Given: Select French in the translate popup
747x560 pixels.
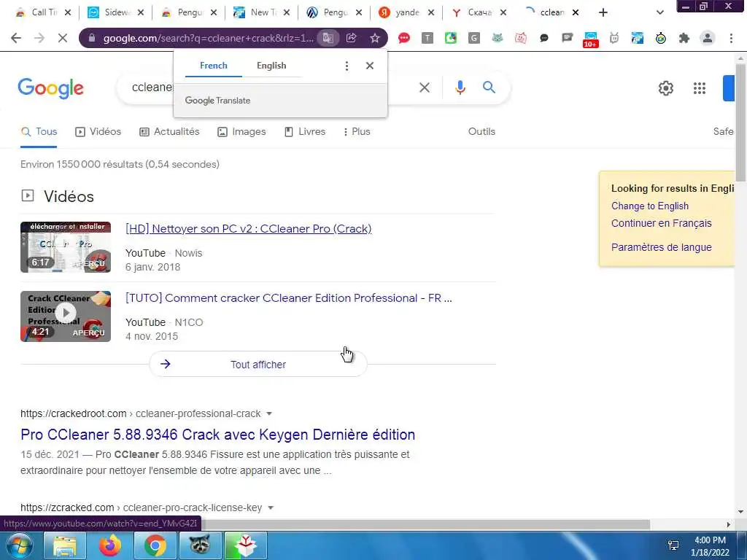Looking at the screenshot, I should click(x=214, y=66).
